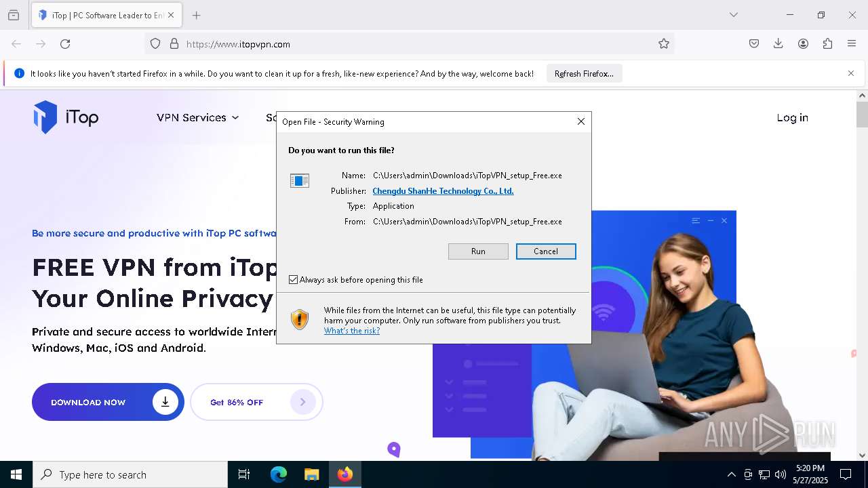The height and width of the screenshot is (488, 868).
Task: Expand the list all tabs arrow
Action: [734, 15]
